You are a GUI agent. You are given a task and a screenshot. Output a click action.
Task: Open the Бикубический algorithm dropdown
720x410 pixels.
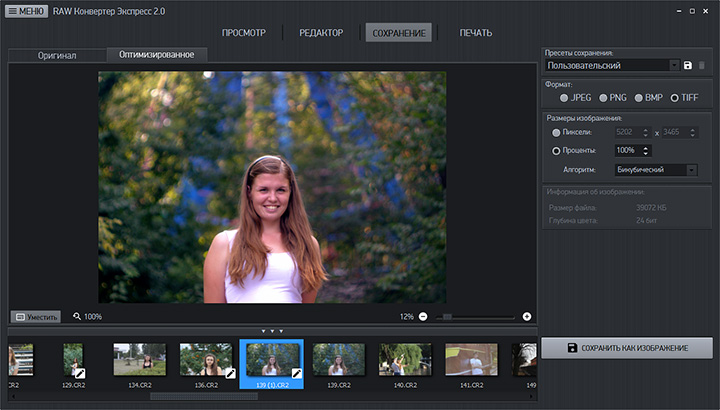pos(656,170)
